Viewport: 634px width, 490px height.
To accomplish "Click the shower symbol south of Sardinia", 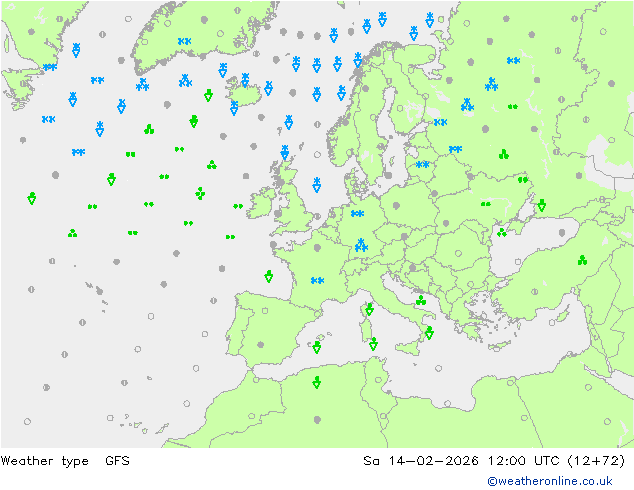I will 373,344.
